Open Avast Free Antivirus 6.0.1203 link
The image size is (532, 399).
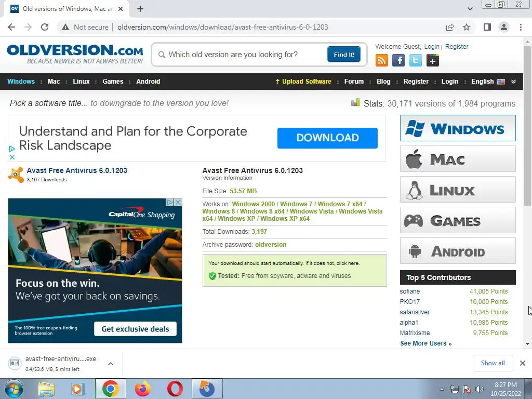pos(77,170)
